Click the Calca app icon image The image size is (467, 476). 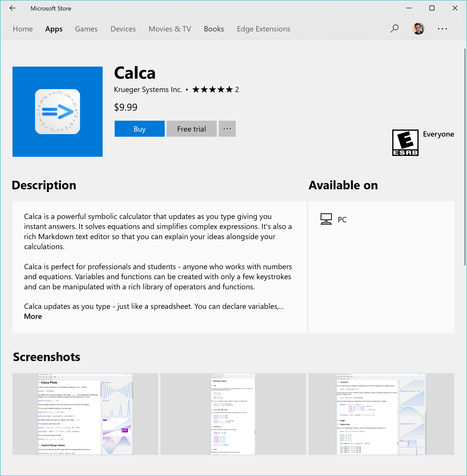click(58, 112)
